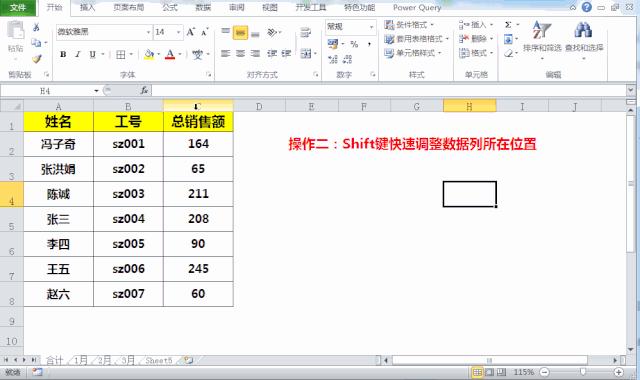Click the AutoSum sigma icon

tap(508, 25)
